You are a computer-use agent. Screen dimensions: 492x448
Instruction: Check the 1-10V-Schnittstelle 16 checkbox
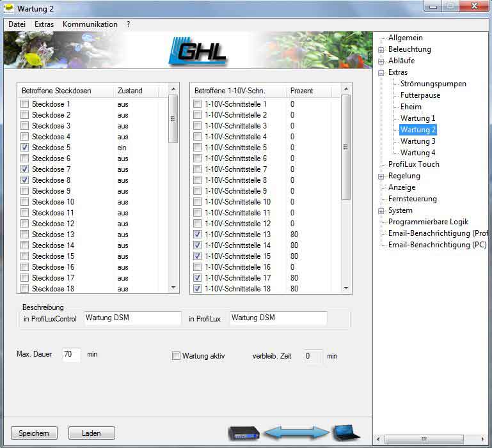[x=198, y=267]
